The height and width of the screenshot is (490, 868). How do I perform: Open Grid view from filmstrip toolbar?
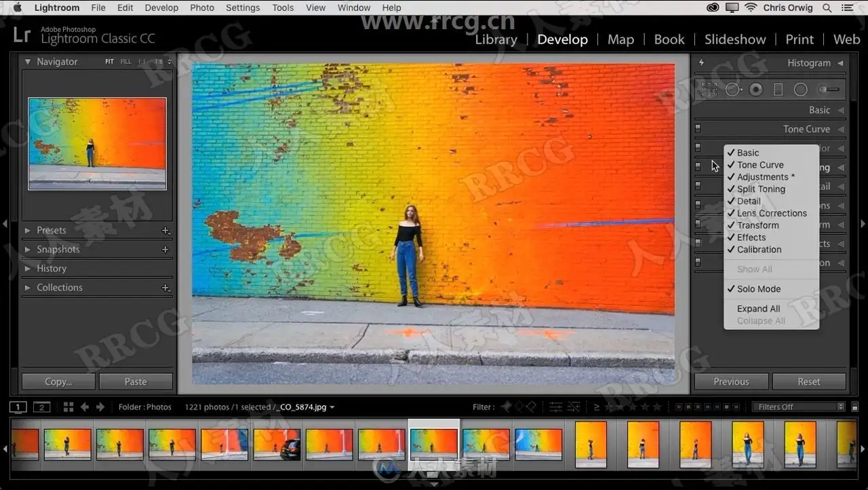pyautogui.click(x=68, y=407)
